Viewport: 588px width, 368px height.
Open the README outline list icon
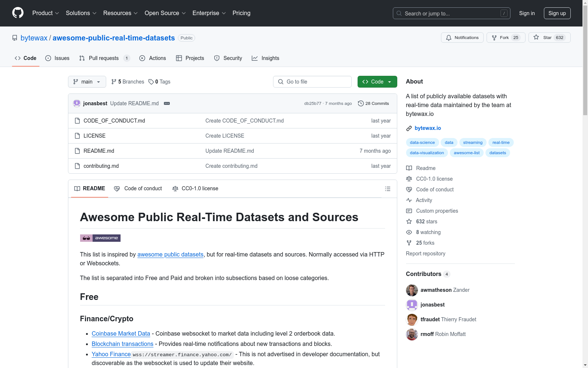coord(387,189)
